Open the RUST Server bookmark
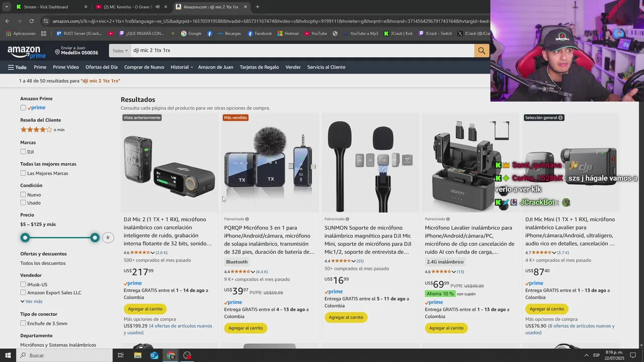This screenshot has width=644, height=362. tap(79, 34)
